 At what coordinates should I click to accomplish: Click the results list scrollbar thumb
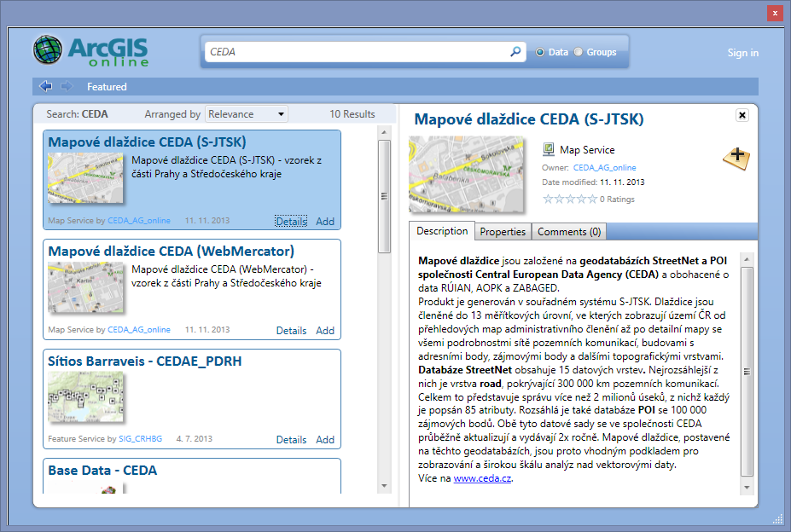coord(384,196)
